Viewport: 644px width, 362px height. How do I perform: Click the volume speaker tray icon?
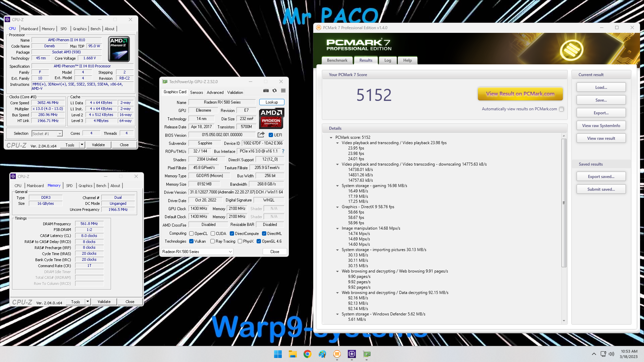611,354
